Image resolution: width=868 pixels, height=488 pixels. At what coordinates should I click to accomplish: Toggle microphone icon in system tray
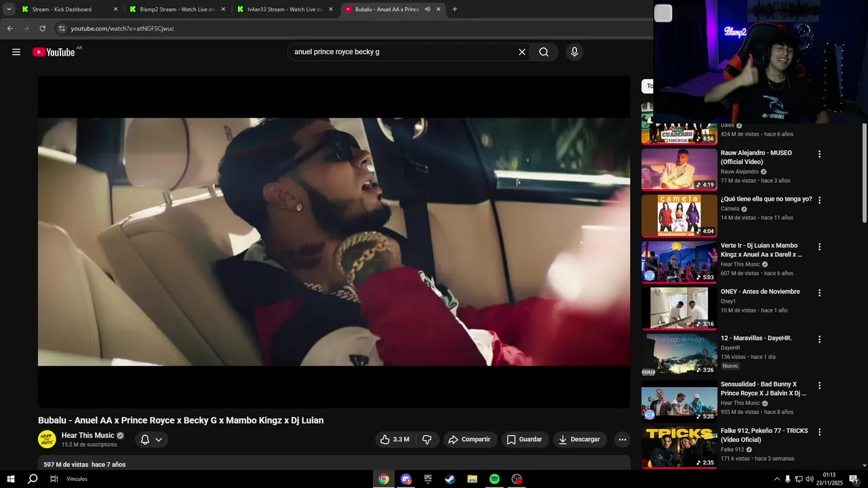pos(787,479)
